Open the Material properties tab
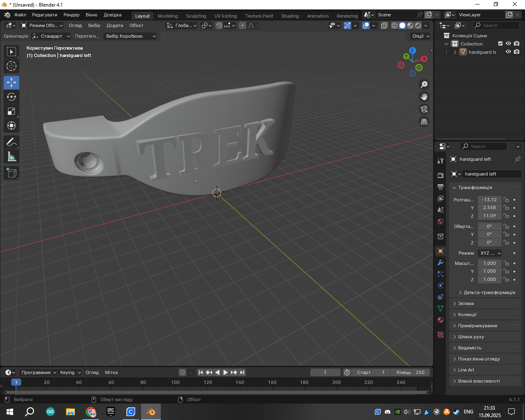This screenshot has width=525, height=420. [441, 320]
